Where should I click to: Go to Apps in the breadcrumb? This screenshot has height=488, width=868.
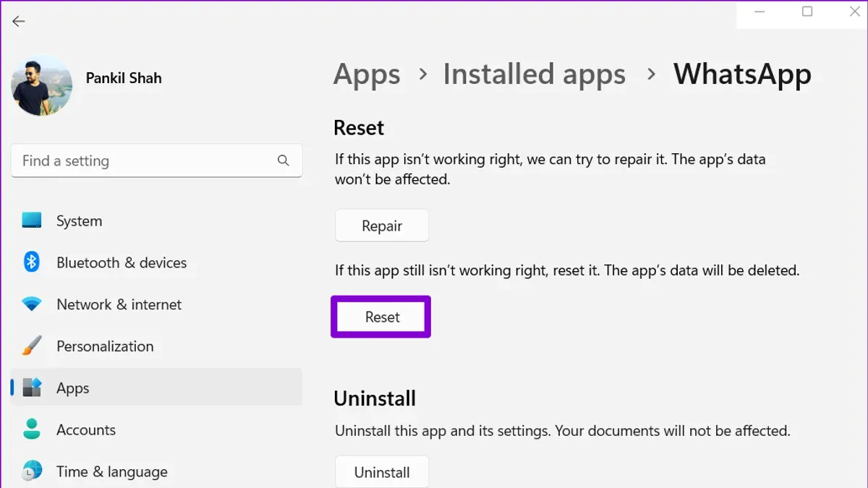coord(367,74)
